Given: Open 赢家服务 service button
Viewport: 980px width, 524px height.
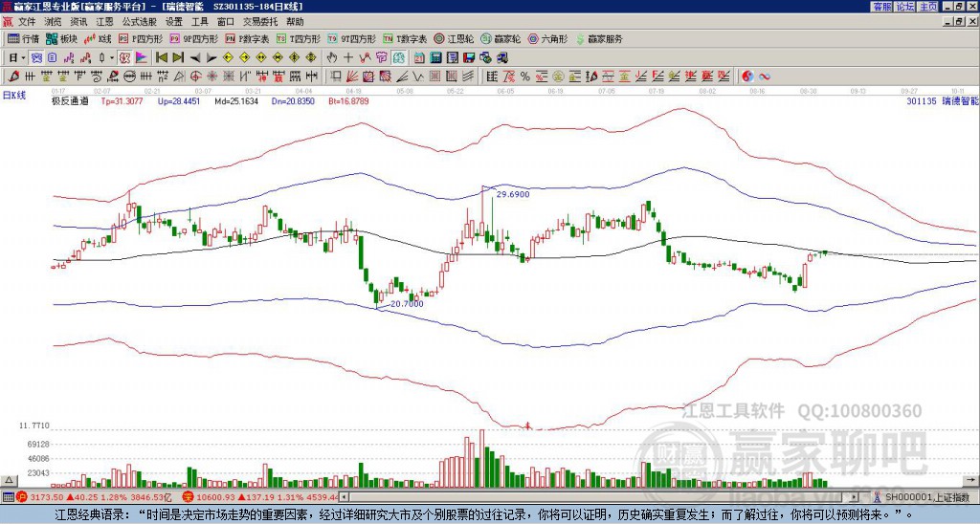Looking at the screenshot, I should 599,38.
